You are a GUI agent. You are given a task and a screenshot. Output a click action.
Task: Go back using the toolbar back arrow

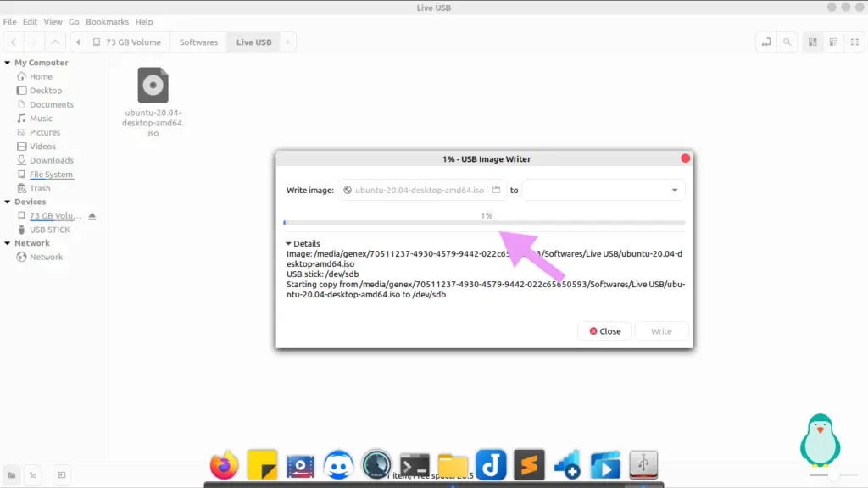click(14, 42)
